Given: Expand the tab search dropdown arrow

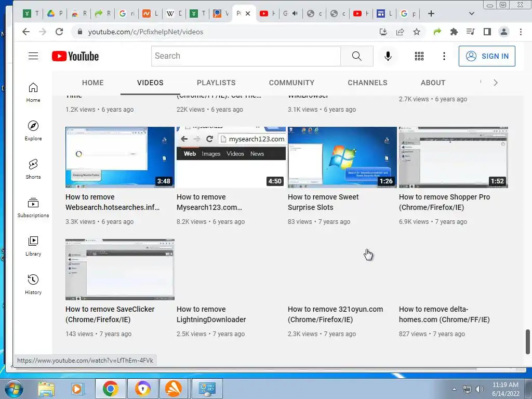Looking at the screenshot, I should tap(471, 14).
